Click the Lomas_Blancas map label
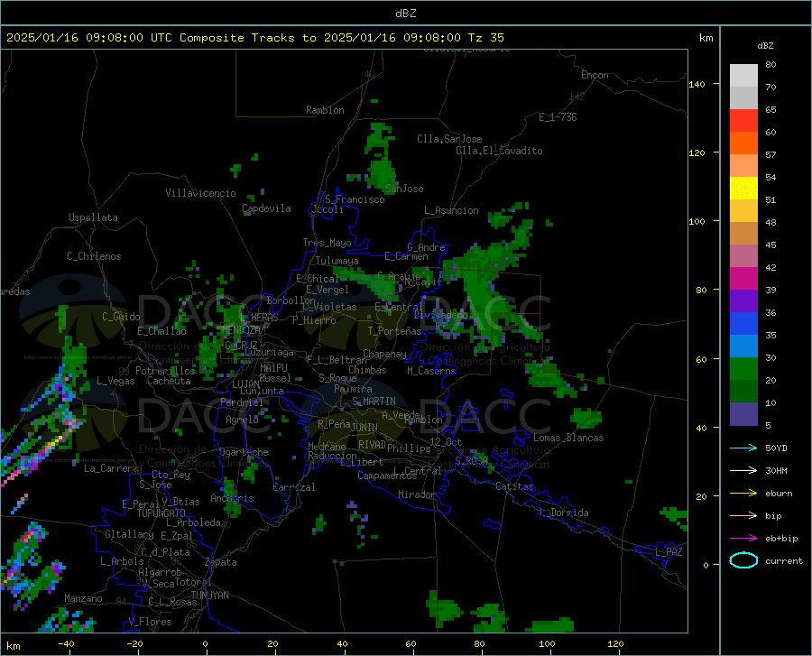Image resolution: width=812 pixels, height=656 pixels. 568,438
